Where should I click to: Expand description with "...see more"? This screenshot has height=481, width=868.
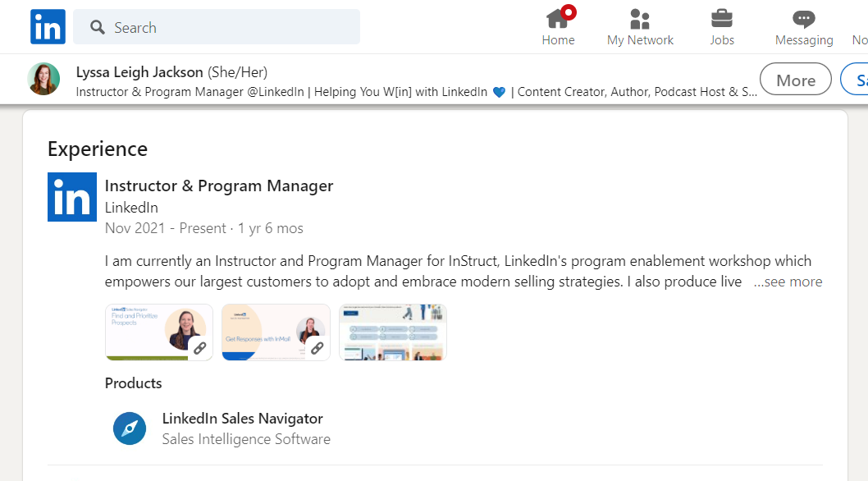pos(788,282)
